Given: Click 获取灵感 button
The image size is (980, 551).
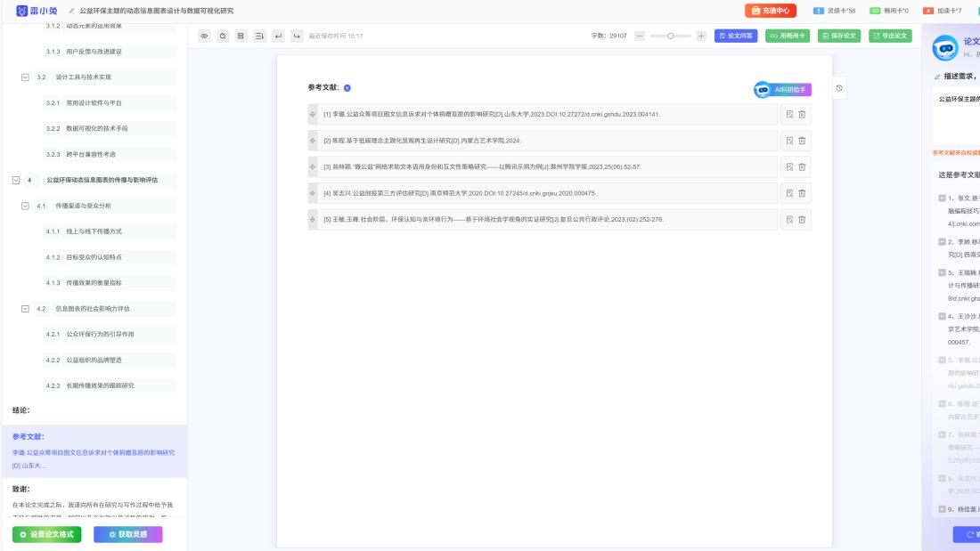Looking at the screenshot, I should tap(128, 535).
